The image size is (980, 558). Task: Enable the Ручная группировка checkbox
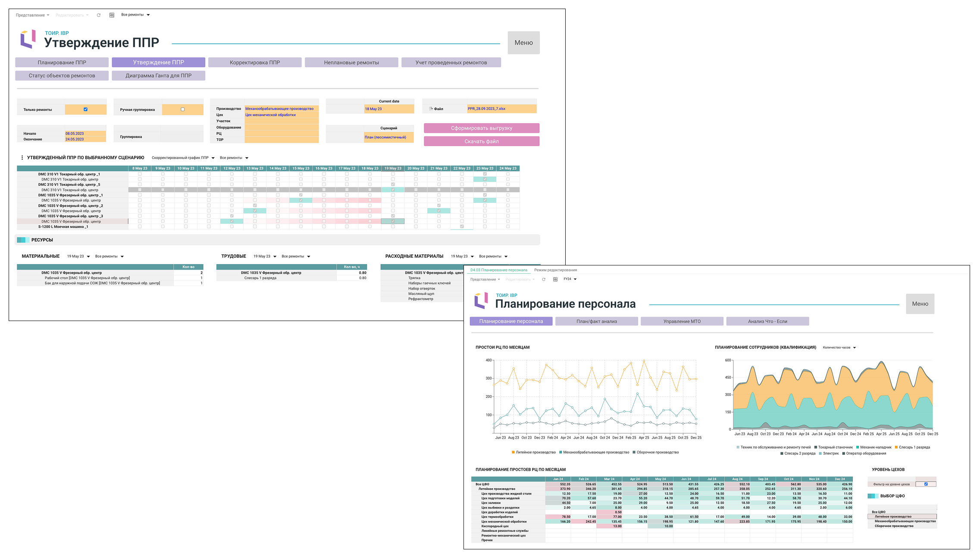point(182,109)
